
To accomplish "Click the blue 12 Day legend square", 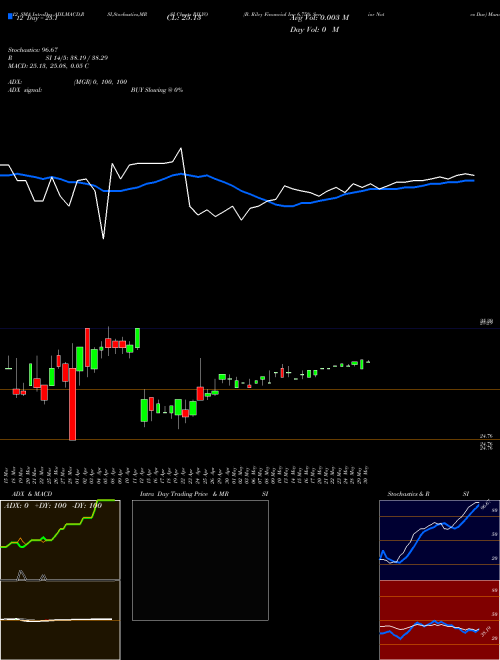I will pos(10,16).
